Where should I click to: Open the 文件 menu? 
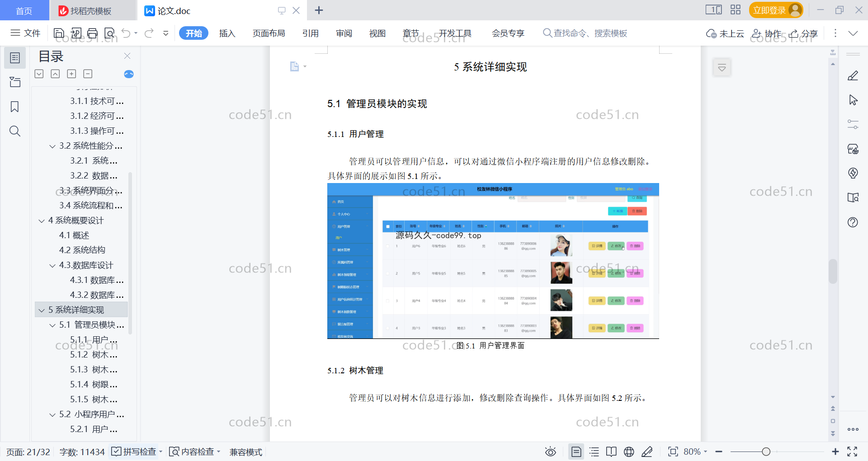pos(25,33)
